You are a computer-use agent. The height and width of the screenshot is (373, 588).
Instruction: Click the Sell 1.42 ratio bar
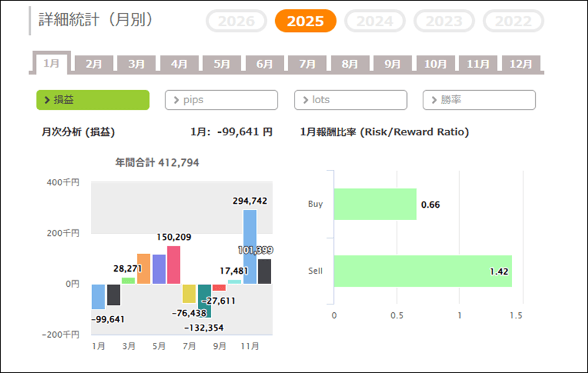[423, 271]
